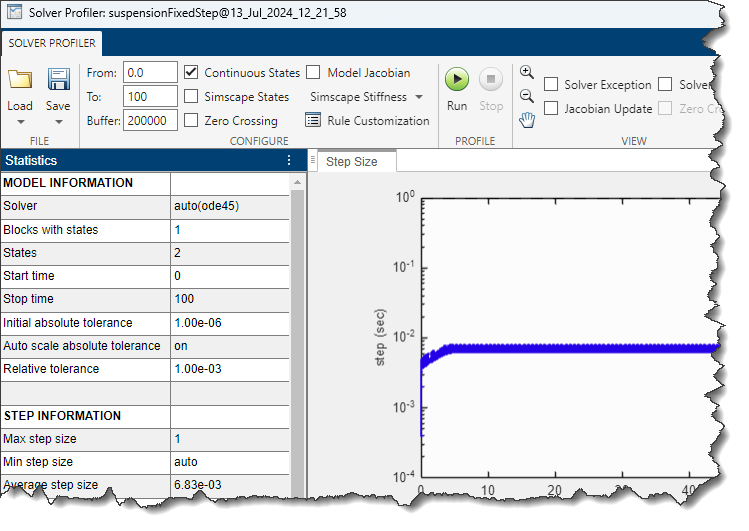Viewport: 749px width, 531px height.
Task: Select the SOLVER PROFILER ribbon tab
Action: coord(52,43)
